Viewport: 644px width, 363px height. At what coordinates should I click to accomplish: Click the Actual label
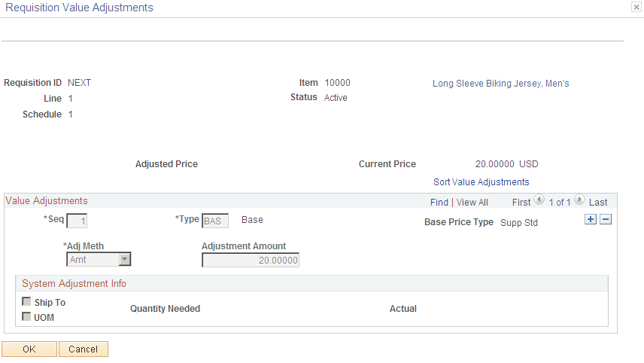pos(403,309)
